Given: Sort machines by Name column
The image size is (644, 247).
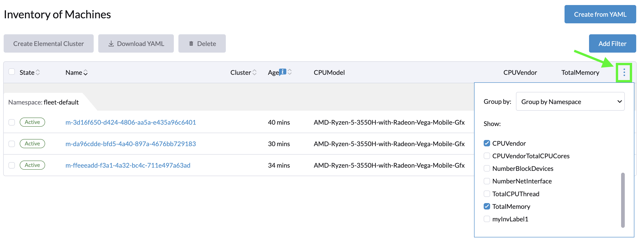Looking at the screenshot, I should coord(85,72).
